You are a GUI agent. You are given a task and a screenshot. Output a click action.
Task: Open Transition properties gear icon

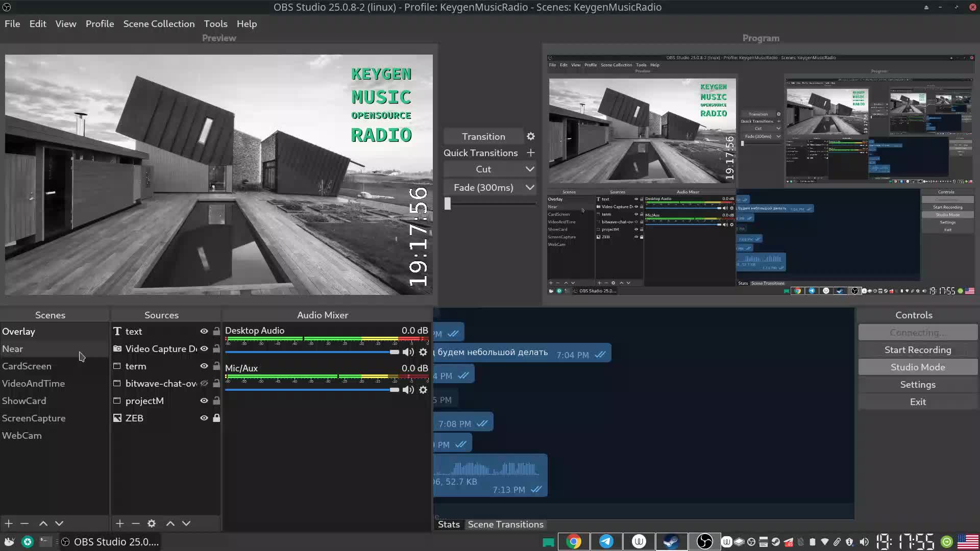(x=531, y=136)
